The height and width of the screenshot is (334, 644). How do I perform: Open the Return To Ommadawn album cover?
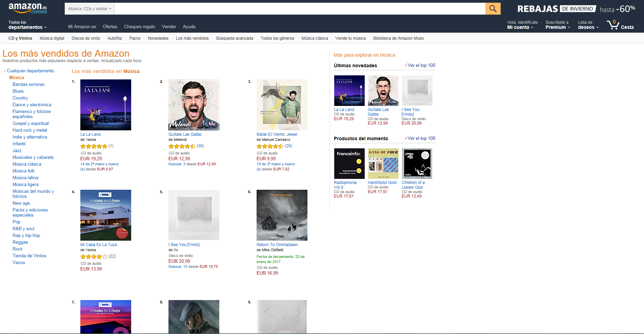[x=282, y=215]
